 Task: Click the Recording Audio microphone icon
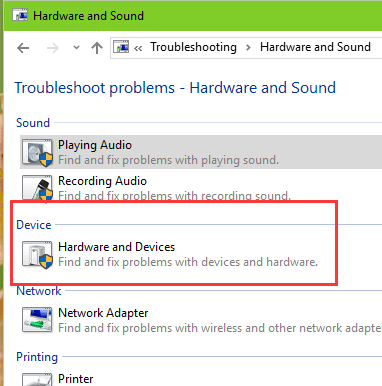[x=37, y=188]
